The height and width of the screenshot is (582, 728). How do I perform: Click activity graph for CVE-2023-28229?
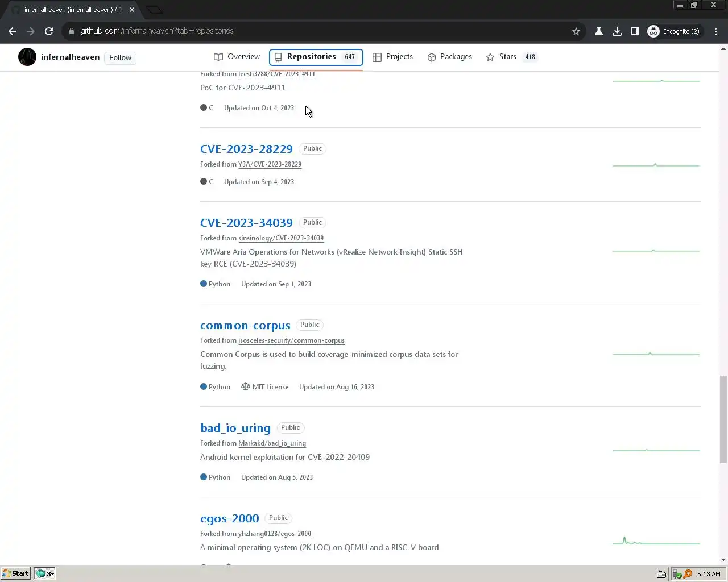click(x=656, y=165)
